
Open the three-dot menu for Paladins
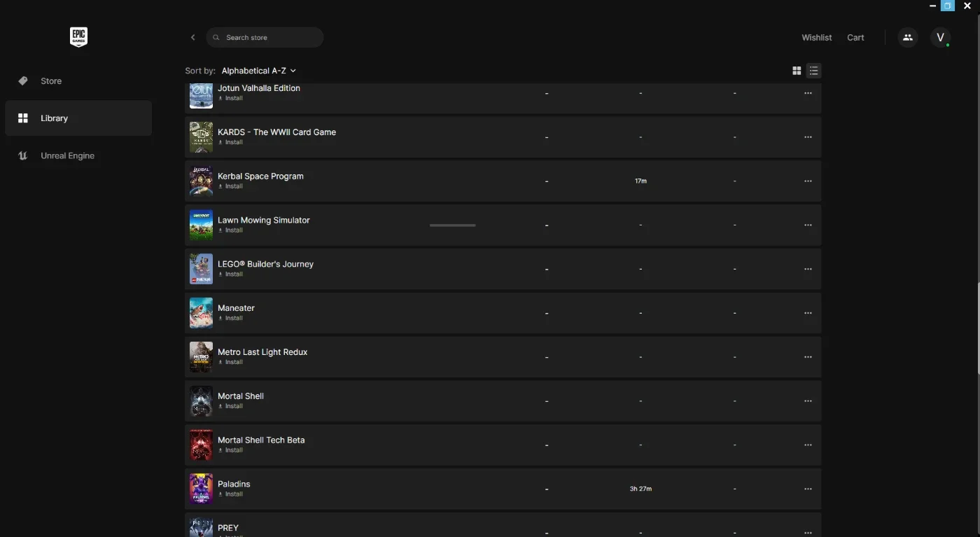click(x=808, y=489)
